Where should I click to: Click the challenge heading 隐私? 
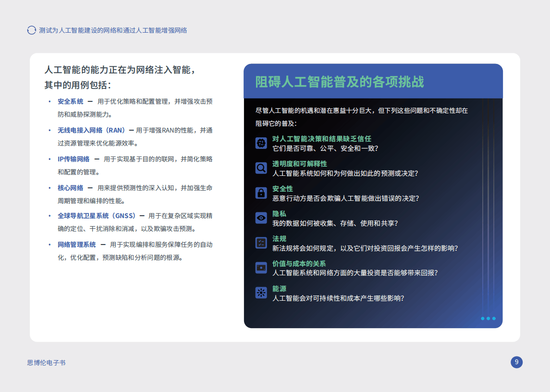pyautogui.click(x=279, y=213)
